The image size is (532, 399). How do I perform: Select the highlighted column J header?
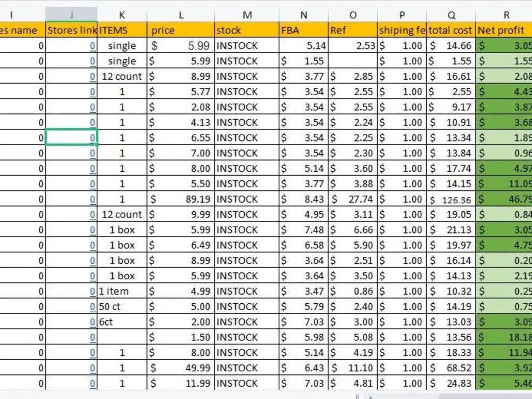(71, 15)
